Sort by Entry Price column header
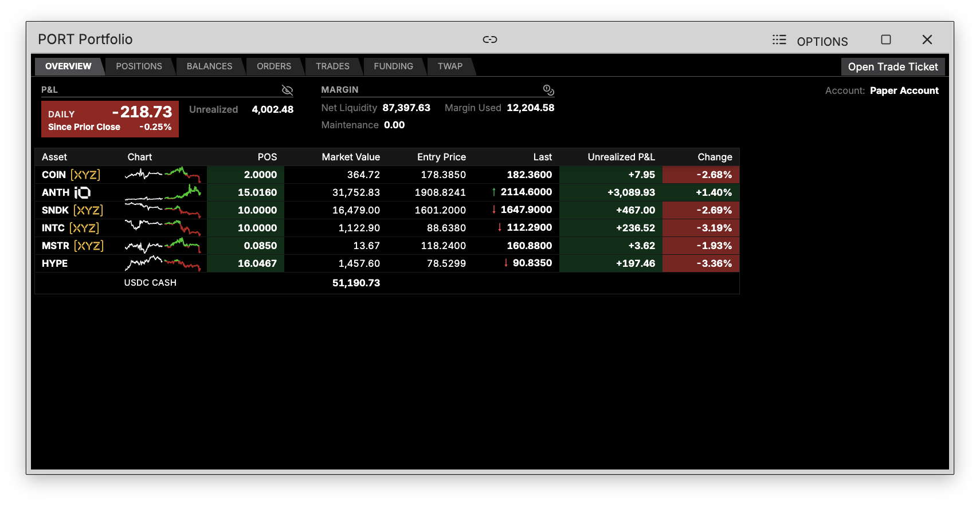The image size is (980, 505). click(441, 157)
